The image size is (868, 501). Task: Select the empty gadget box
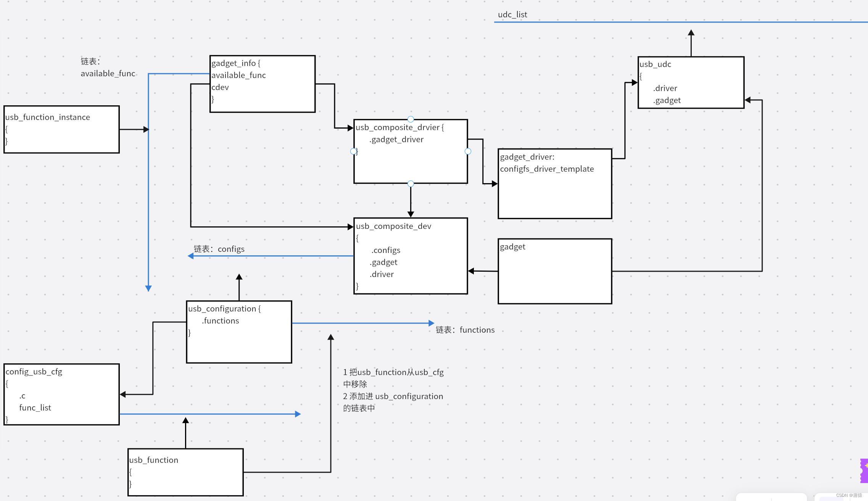point(555,271)
